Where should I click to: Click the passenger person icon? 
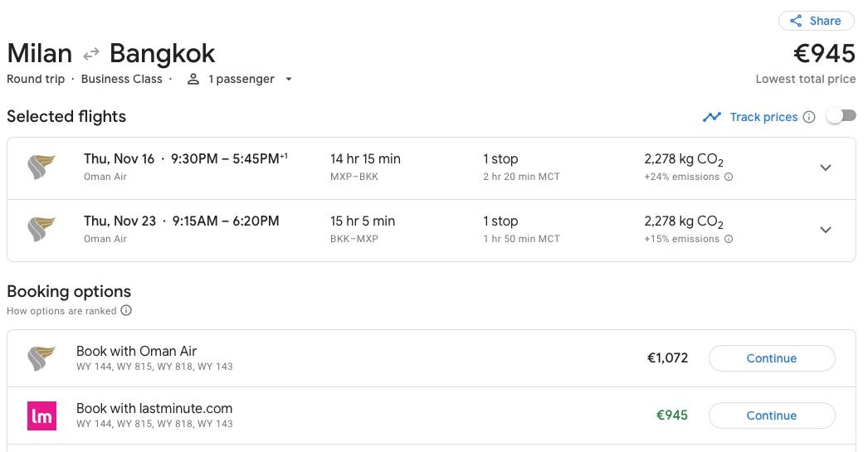[193, 79]
